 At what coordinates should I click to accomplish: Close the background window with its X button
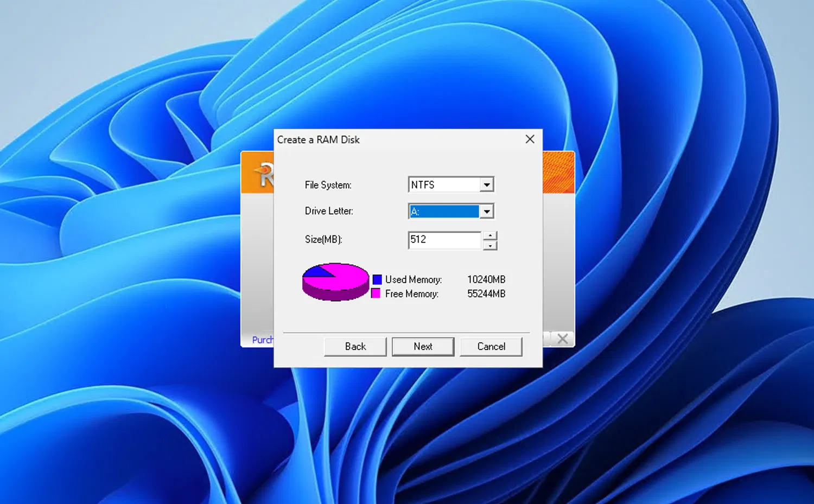click(563, 339)
